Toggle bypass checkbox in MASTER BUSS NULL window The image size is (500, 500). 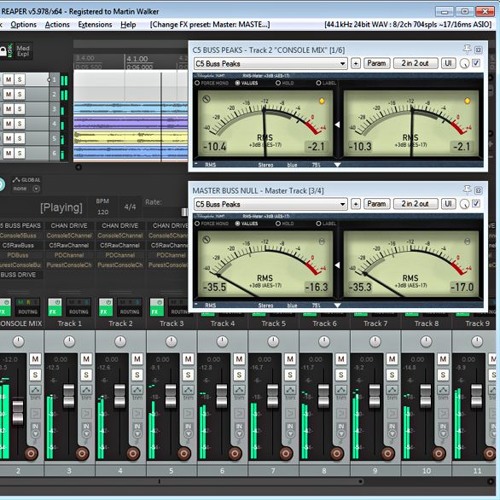(x=476, y=204)
